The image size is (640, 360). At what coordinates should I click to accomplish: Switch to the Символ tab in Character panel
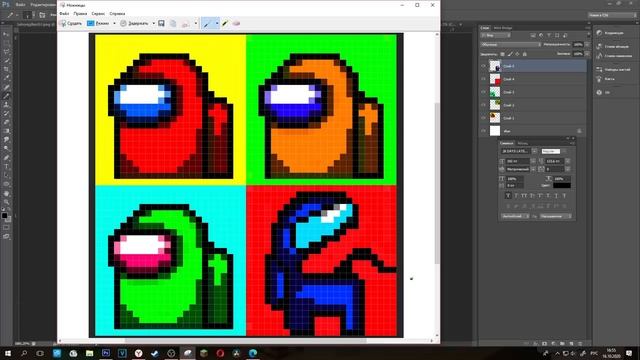coord(507,143)
